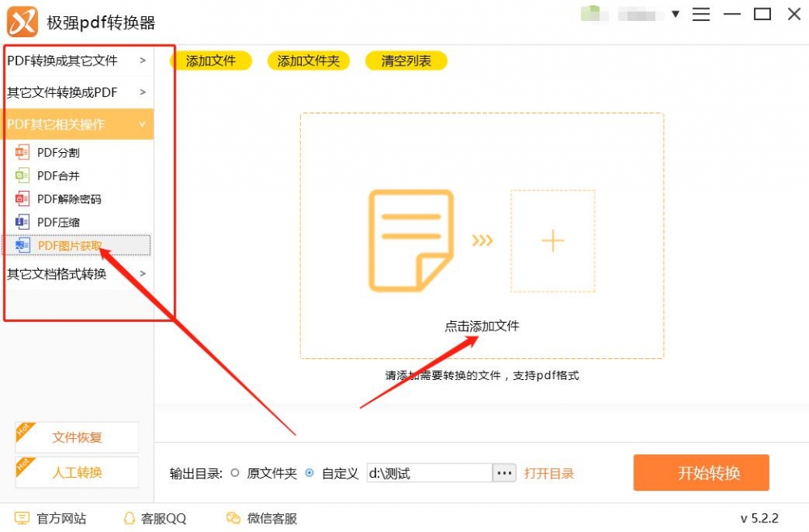Open the hamburger menu in title bar
809x532 pixels.
click(x=701, y=14)
